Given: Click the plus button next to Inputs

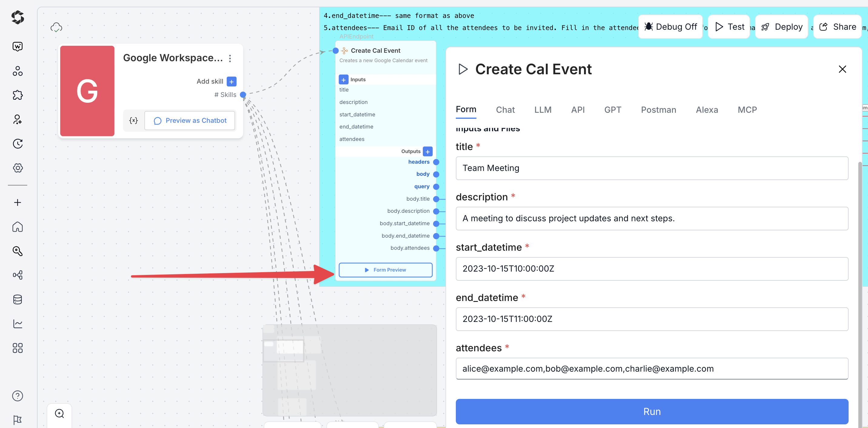Looking at the screenshot, I should [343, 79].
